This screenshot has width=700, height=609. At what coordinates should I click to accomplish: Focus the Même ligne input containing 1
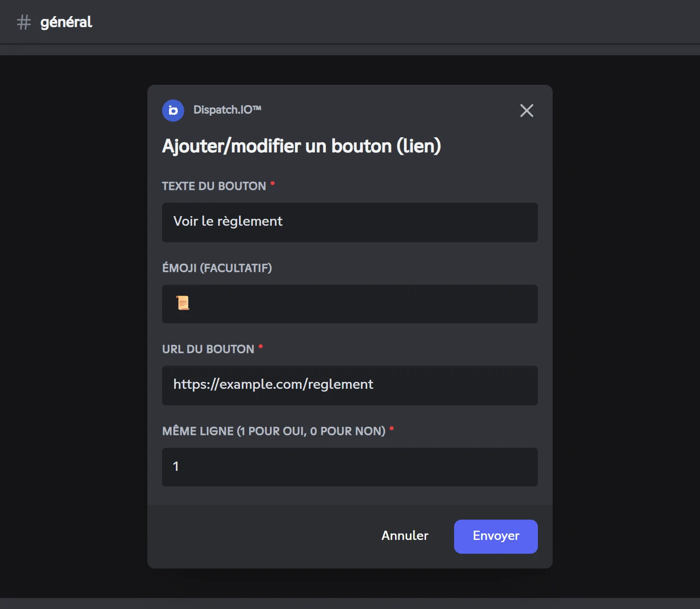[350, 467]
